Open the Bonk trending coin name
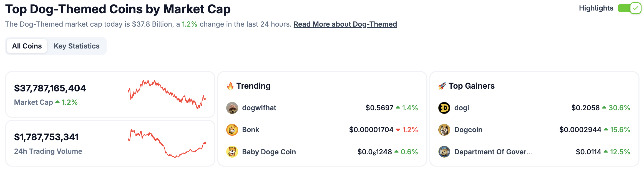The width and height of the screenshot is (644, 169). click(x=251, y=130)
